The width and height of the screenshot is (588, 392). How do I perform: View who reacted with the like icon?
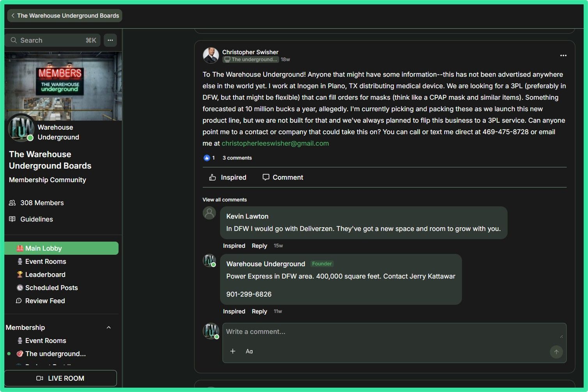point(207,158)
